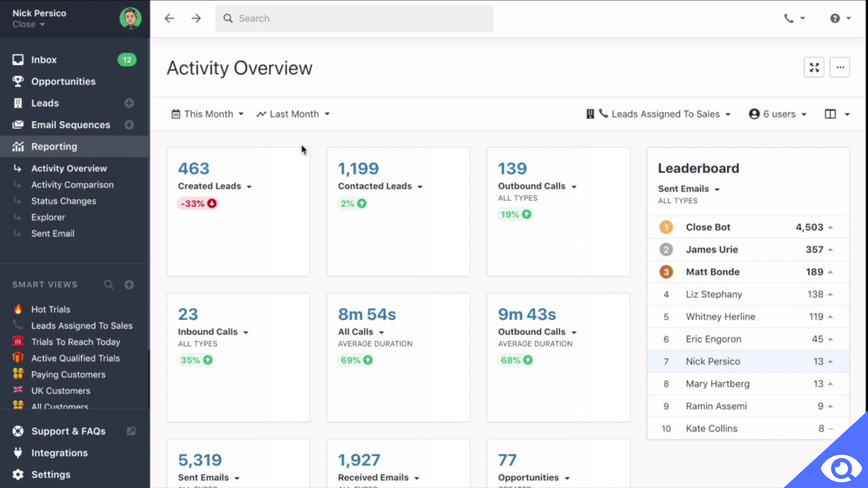Click the Nick Persico profile avatar

(130, 18)
